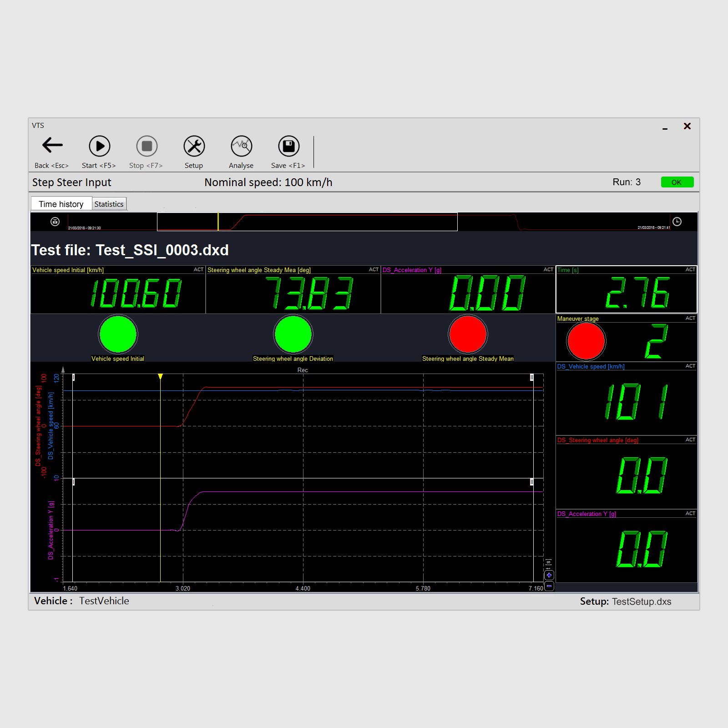Click the Run: 3 label
728x728 pixels.
coord(627,182)
